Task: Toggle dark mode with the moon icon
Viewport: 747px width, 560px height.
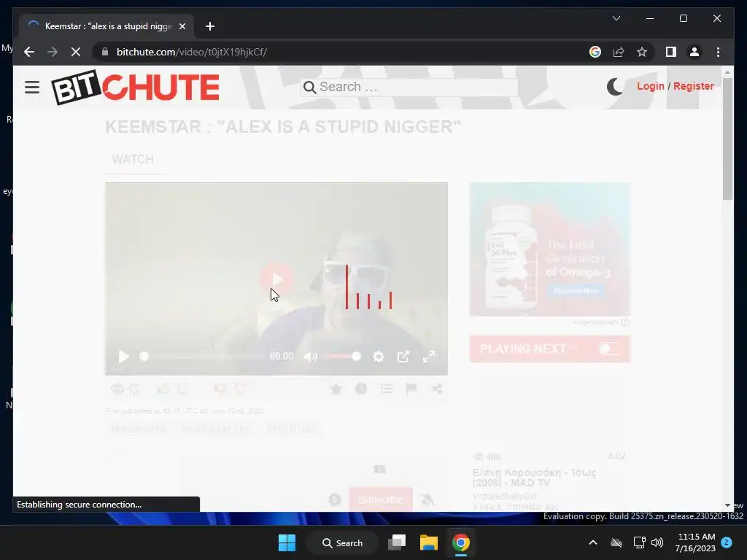Action: (x=614, y=87)
